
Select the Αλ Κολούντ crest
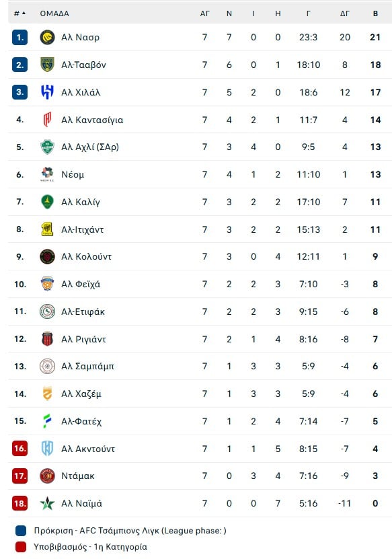click(46, 256)
